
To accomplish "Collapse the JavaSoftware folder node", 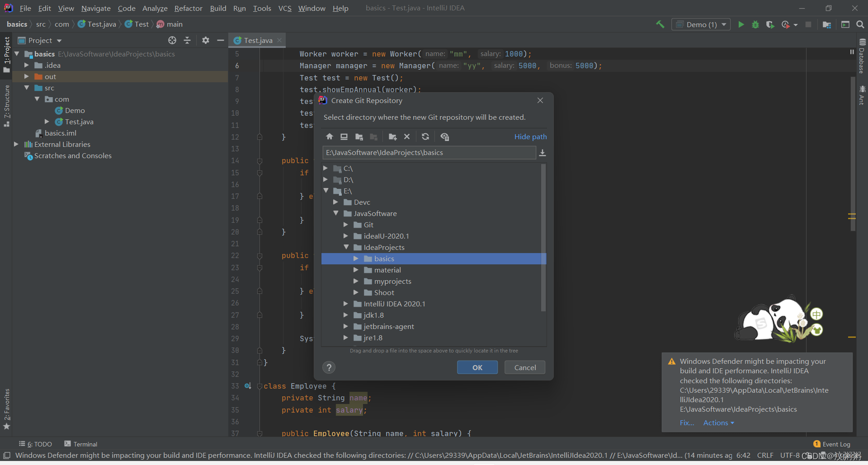I will point(336,213).
